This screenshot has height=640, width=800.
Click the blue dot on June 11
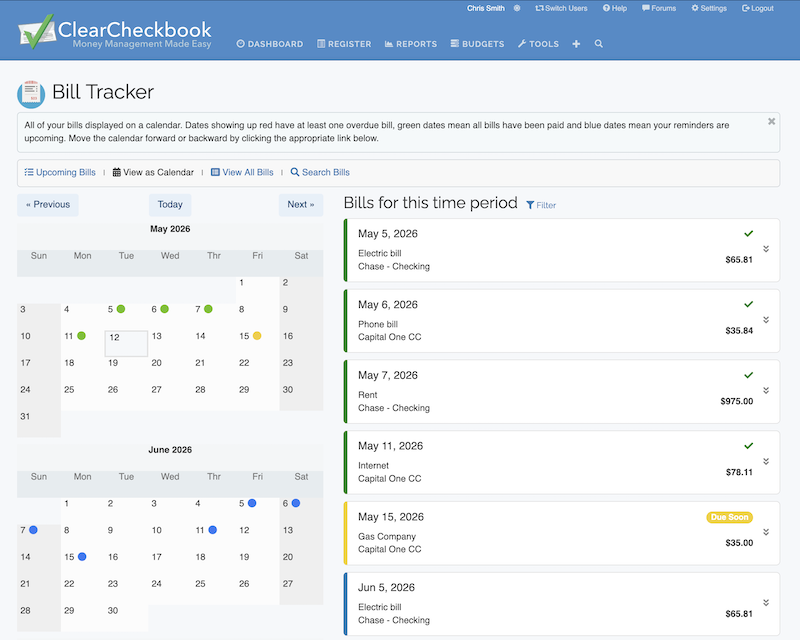click(213, 530)
